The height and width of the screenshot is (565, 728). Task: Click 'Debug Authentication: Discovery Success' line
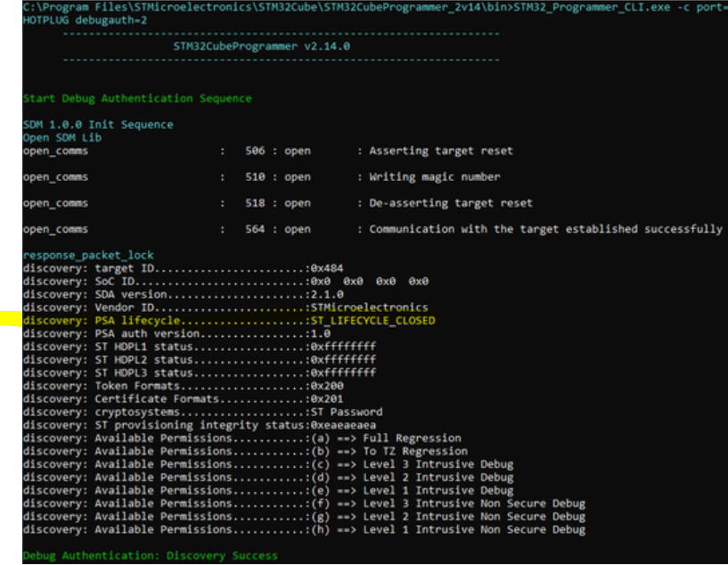tap(151, 556)
